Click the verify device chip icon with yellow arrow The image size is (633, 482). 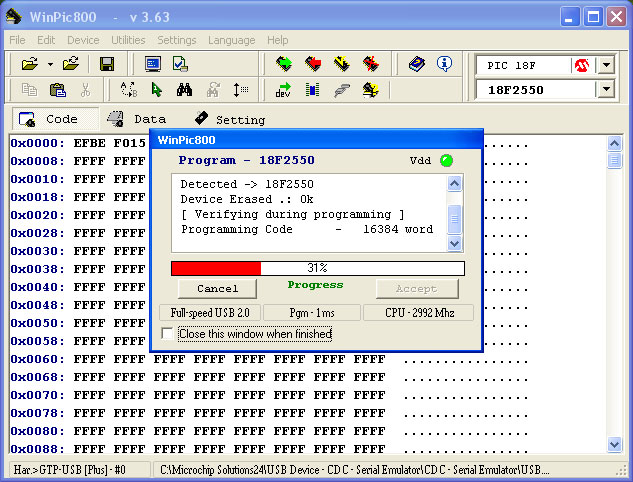(342, 64)
